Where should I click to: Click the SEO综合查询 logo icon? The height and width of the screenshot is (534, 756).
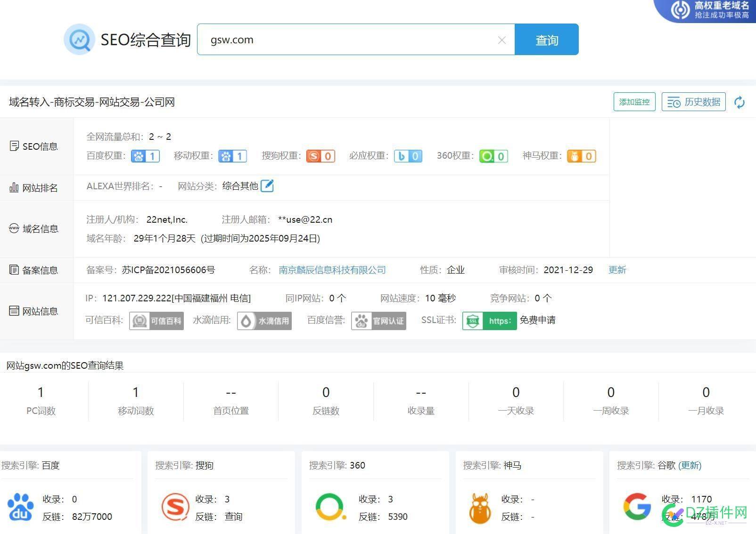(x=79, y=40)
